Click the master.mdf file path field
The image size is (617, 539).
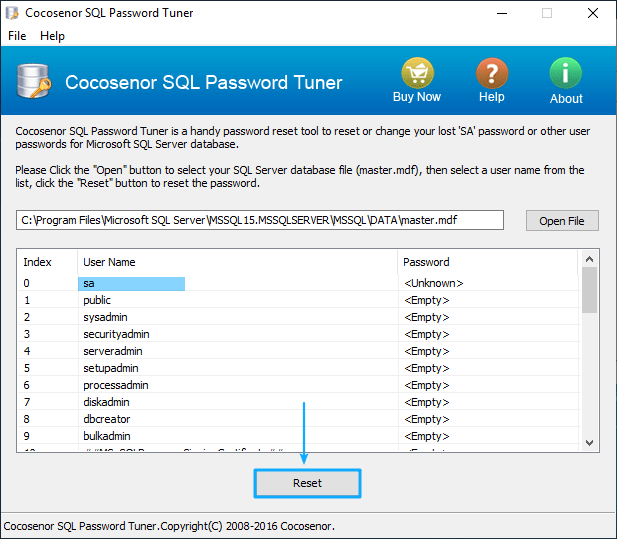click(260, 220)
